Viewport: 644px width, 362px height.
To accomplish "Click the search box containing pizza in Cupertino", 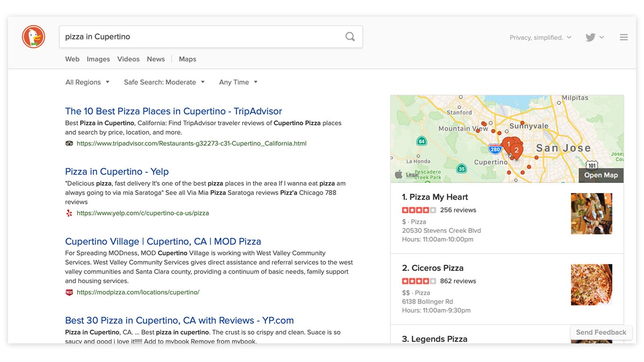I will tap(201, 37).
